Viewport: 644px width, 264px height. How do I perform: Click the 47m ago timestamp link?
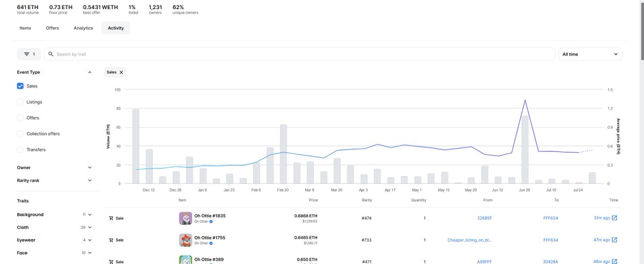pos(601,240)
